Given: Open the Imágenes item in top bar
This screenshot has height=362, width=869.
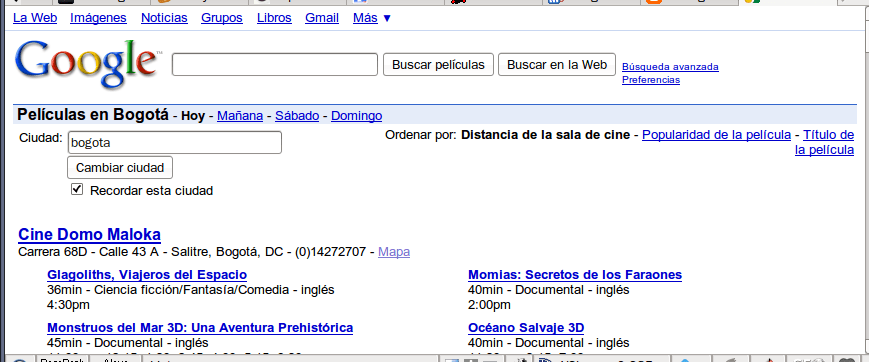Looking at the screenshot, I should (98, 18).
